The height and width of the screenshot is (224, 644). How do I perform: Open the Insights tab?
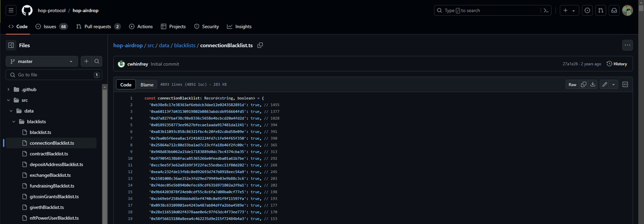pyautogui.click(x=239, y=26)
